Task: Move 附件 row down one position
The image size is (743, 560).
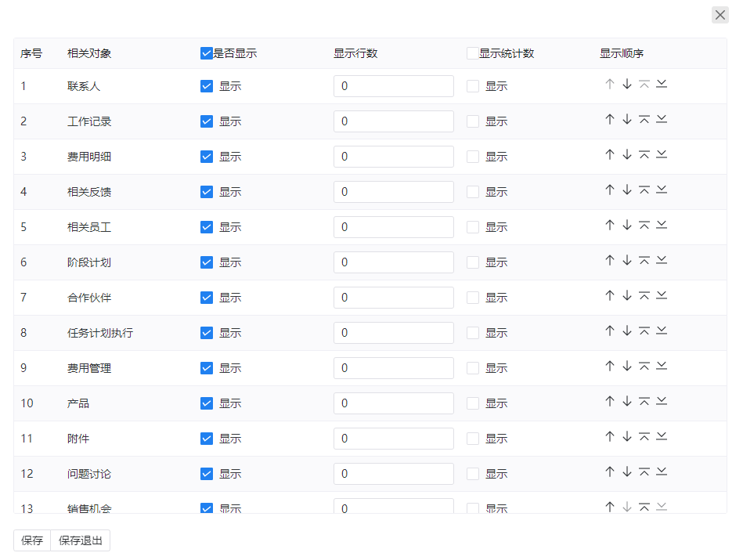Action: pyautogui.click(x=627, y=436)
